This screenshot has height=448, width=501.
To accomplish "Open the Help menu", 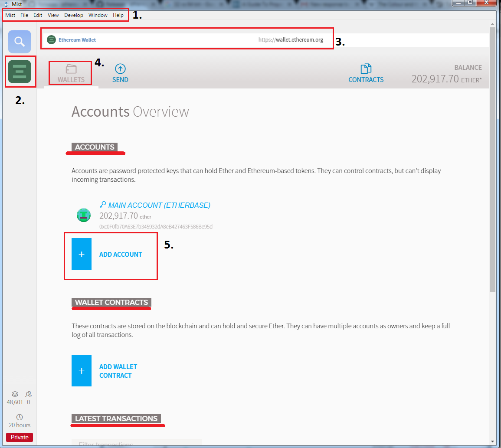I will pyautogui.click(x=118, y=15).
